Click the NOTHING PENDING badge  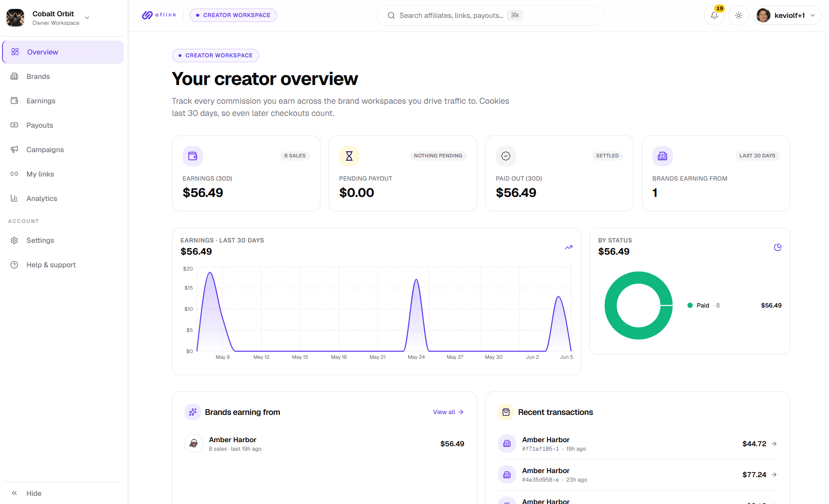(x=438, y=156)
